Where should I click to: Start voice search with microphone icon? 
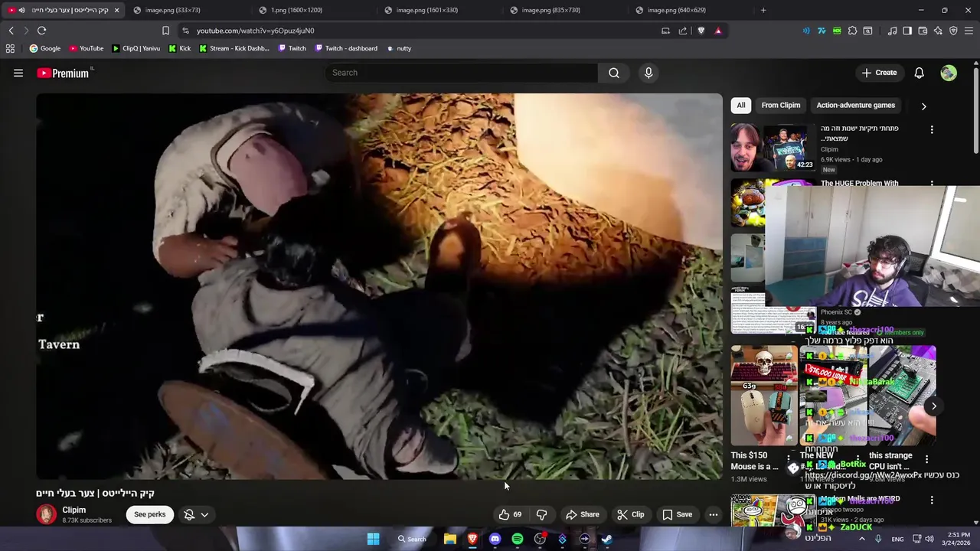coord(648,73)
